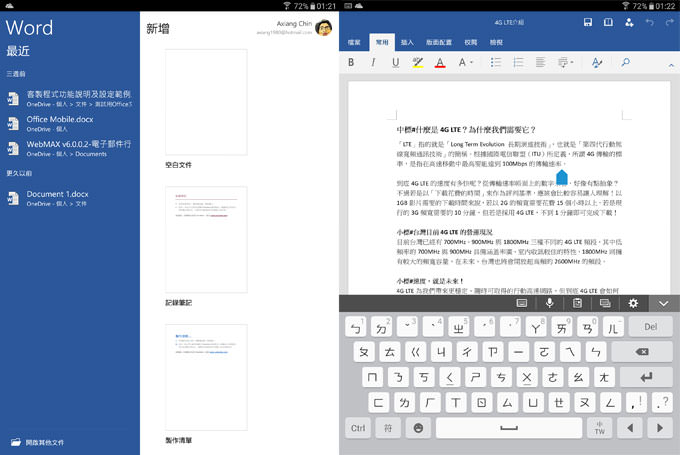Open the 檔案 (File) tab
The image size is (680, 455).
click(354, 43)
